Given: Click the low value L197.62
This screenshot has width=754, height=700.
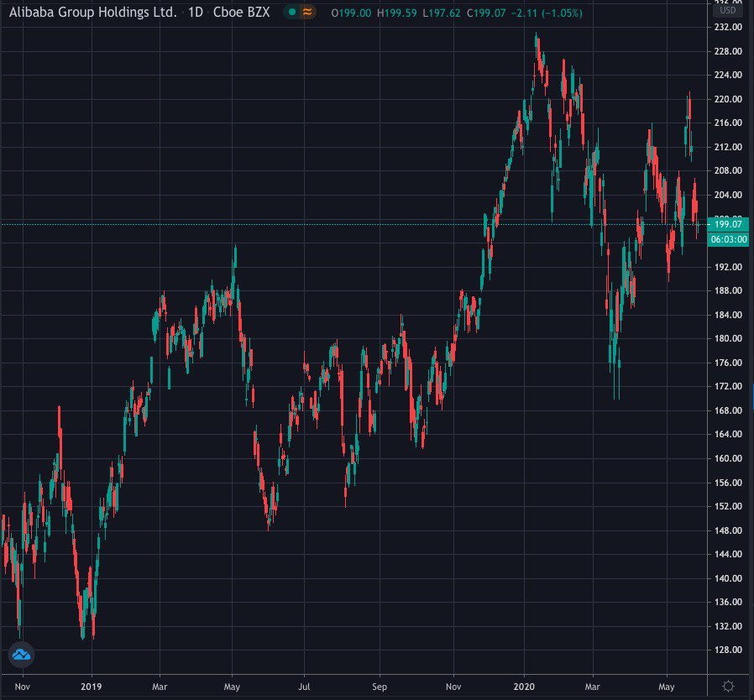Looking at the screenshot, I should tap(442, 13).
